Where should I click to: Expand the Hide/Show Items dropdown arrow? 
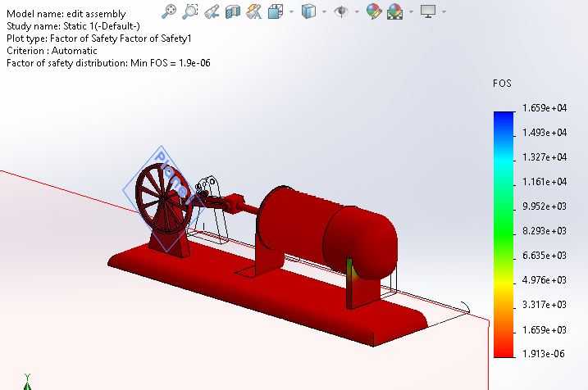click(x=357, y=11)
